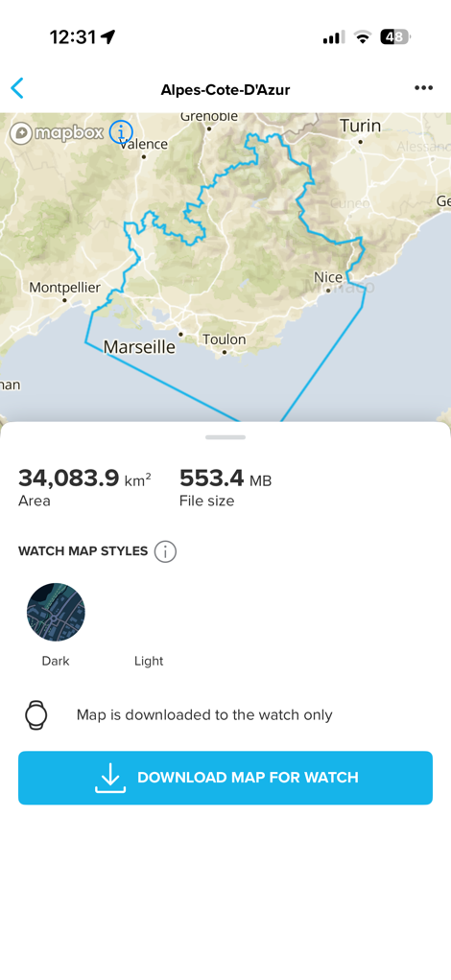The height and width of the screenshot is (980, 451).
Task: Tap the Alpes-Cote-D'Azur title
Action: [225, 89]
